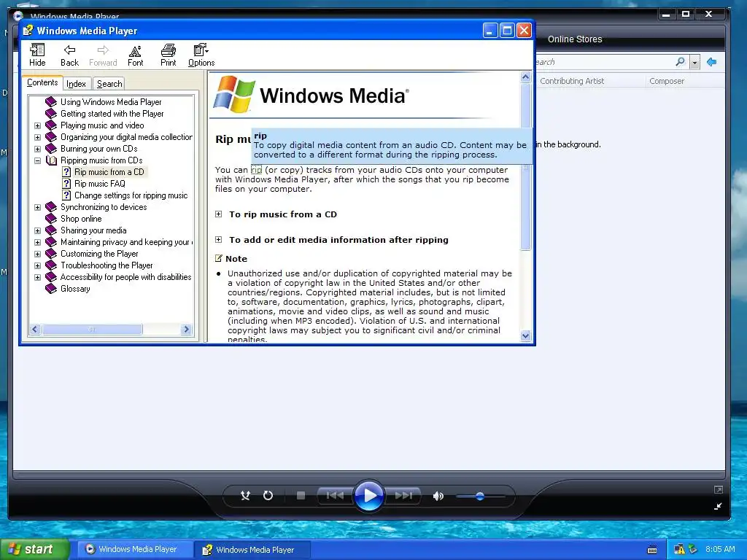This screenshot has width=747, height=560.
Task: Open Rip music FAQ topic
Action: (x=99, y=184)
